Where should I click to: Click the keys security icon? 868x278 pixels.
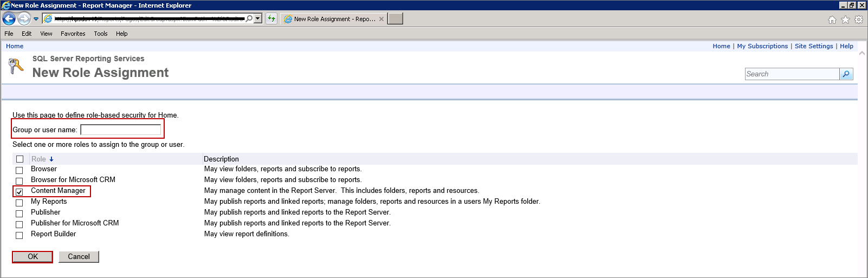(x=16, y=67)
